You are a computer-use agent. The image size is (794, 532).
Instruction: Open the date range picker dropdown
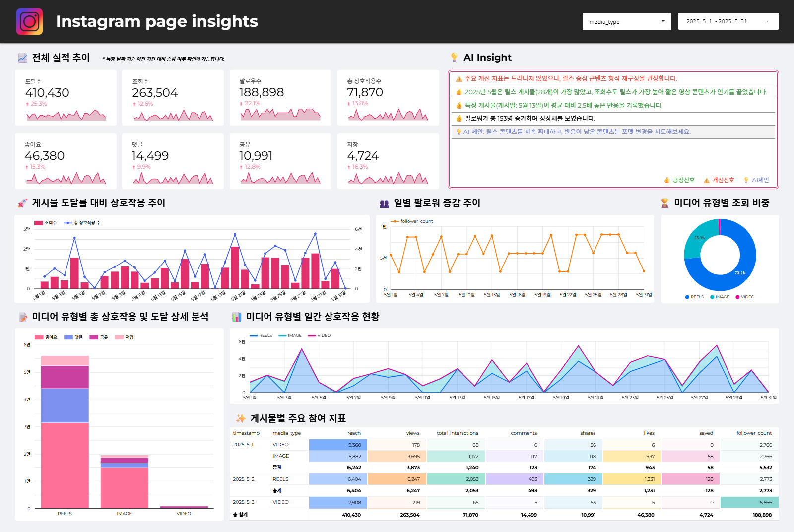click(x=728, y=22)
